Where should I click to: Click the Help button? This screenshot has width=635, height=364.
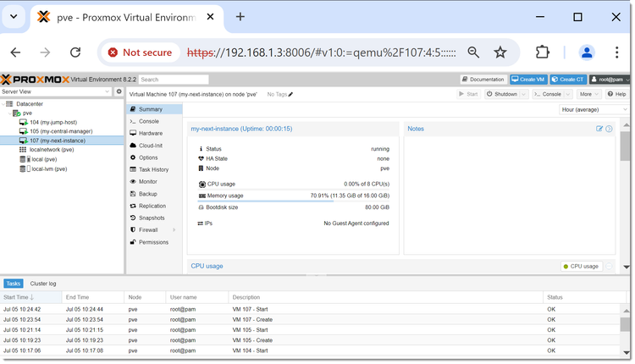[x=616, y=94]
